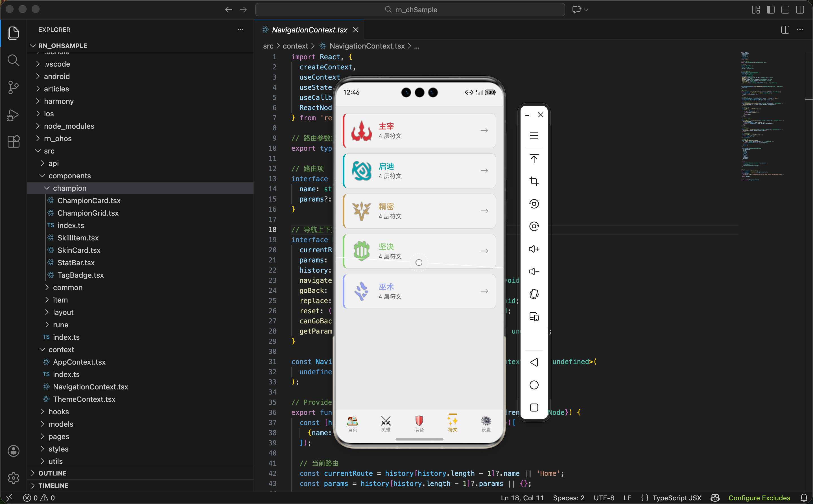The image size is (813, 504).
Task: Open the Source Control view
Action: point(13,87)
